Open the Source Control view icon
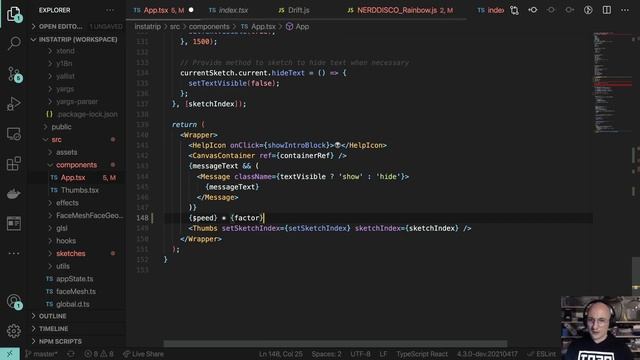Viewport: 640px width, 360px height. (x=14, y=74)
